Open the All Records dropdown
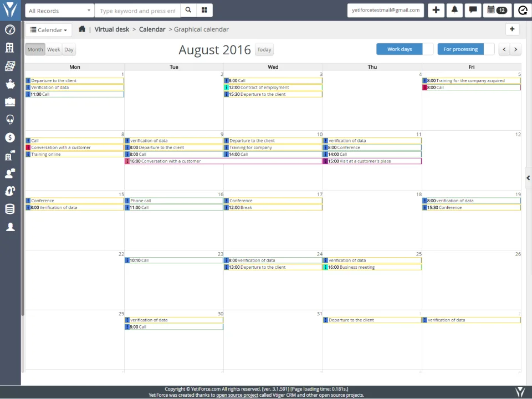 (x=60, y=11)
